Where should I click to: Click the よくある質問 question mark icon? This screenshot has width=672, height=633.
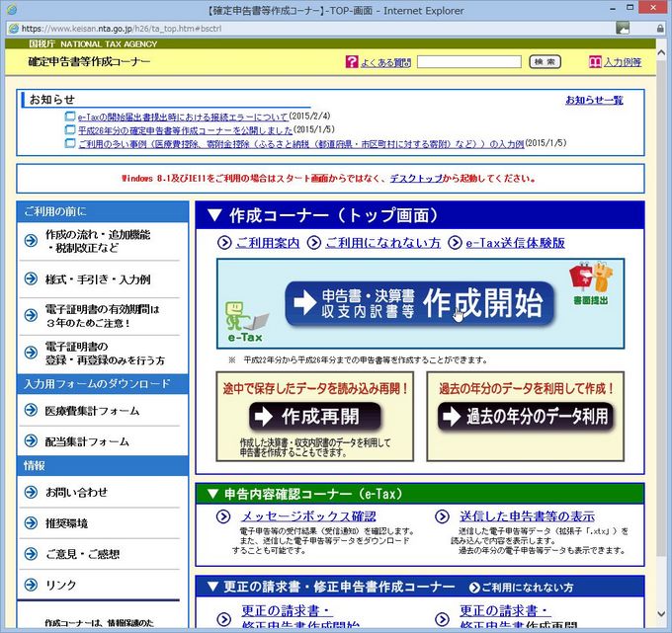tap(352, 62)
